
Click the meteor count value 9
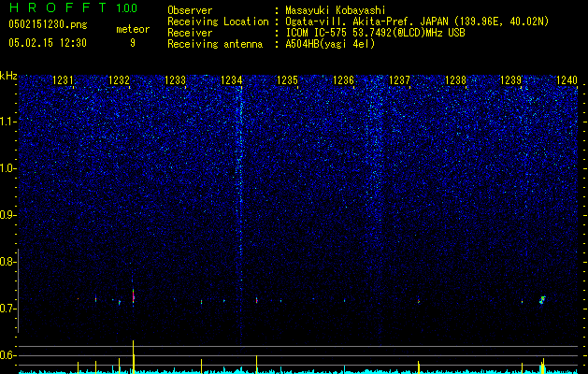133,43
